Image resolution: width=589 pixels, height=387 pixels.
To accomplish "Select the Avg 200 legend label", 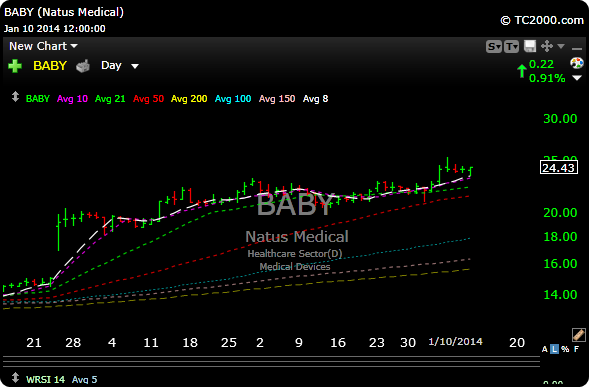I will [x=189, y=99].
